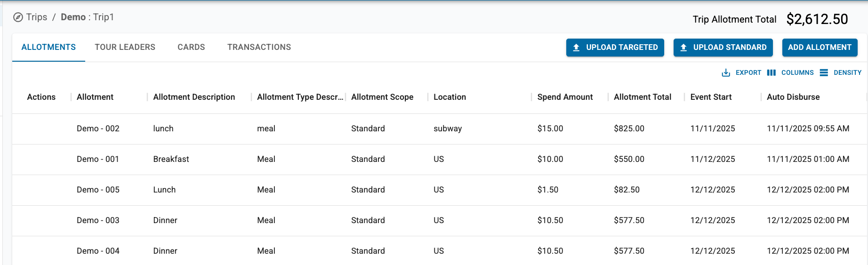Click the Columns bars icon
The width and height of the screenshot is (868, 265).
click(x=771, y=72)
